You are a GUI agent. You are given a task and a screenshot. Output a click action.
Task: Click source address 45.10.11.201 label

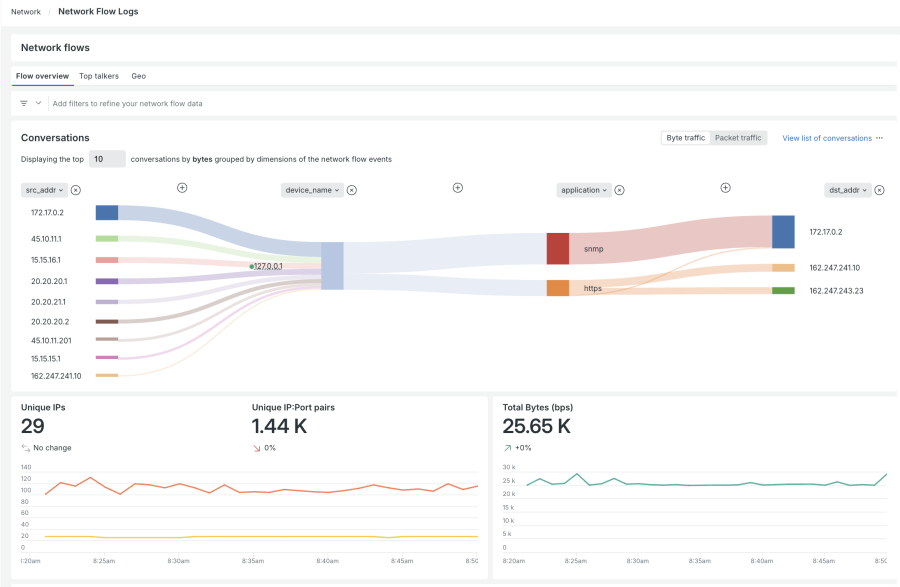(x=51, y=341)
